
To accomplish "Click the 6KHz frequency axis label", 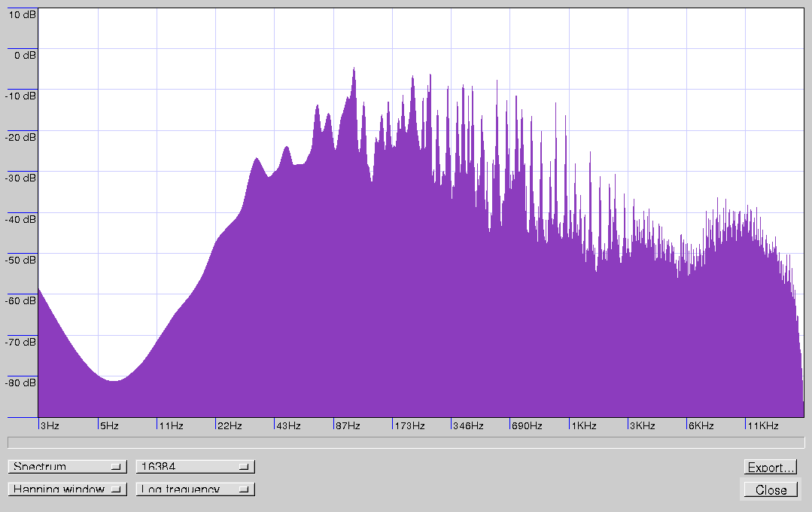I will tap(701, 426).
